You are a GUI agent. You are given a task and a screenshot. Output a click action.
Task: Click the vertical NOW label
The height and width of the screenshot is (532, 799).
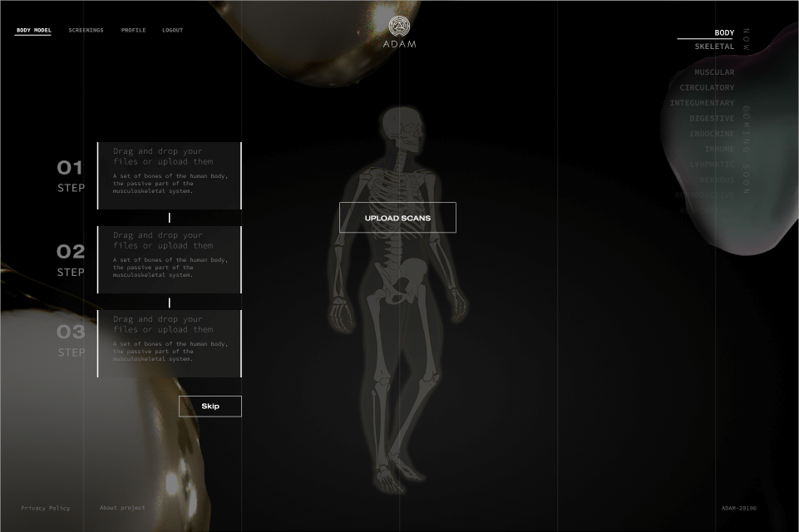coord(746,39)
